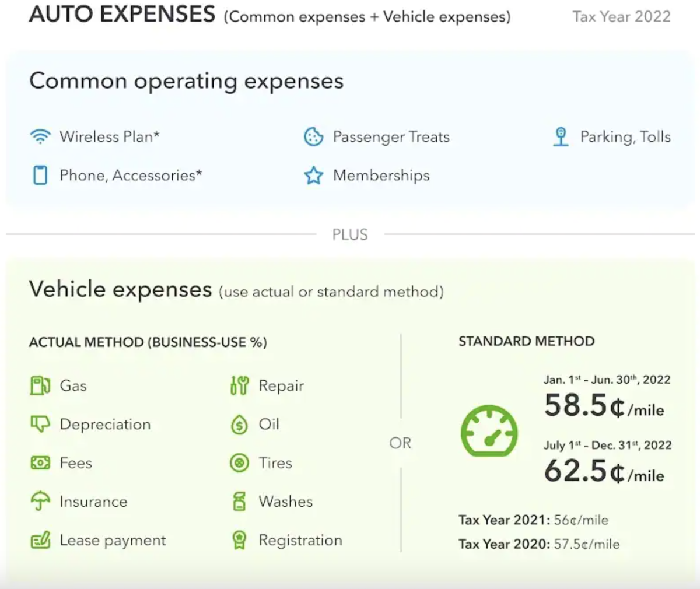Viewport: 700px width, 589px height.
Task: Click the Oil dollar-drop icon
Action: click(238, 424)
